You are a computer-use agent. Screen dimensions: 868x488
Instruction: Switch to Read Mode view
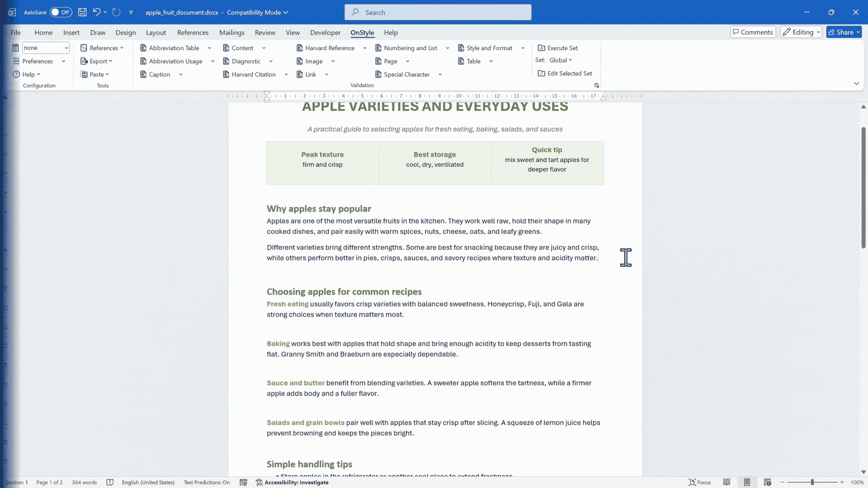[x=726, y=482]
